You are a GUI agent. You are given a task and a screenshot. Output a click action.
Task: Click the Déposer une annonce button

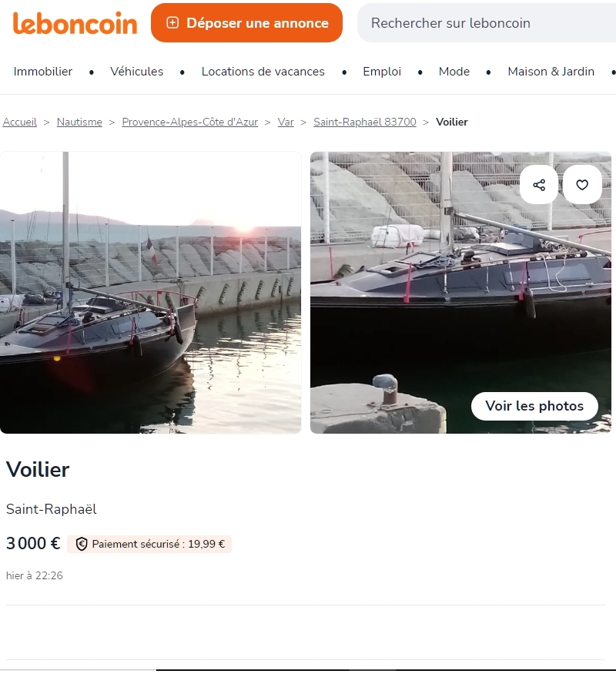(x=246, y=23)
